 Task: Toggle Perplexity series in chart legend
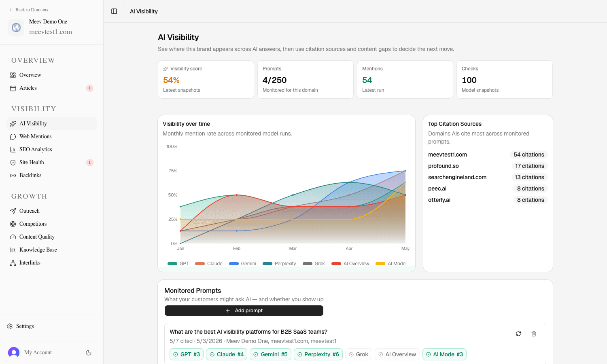coord(280,264)
